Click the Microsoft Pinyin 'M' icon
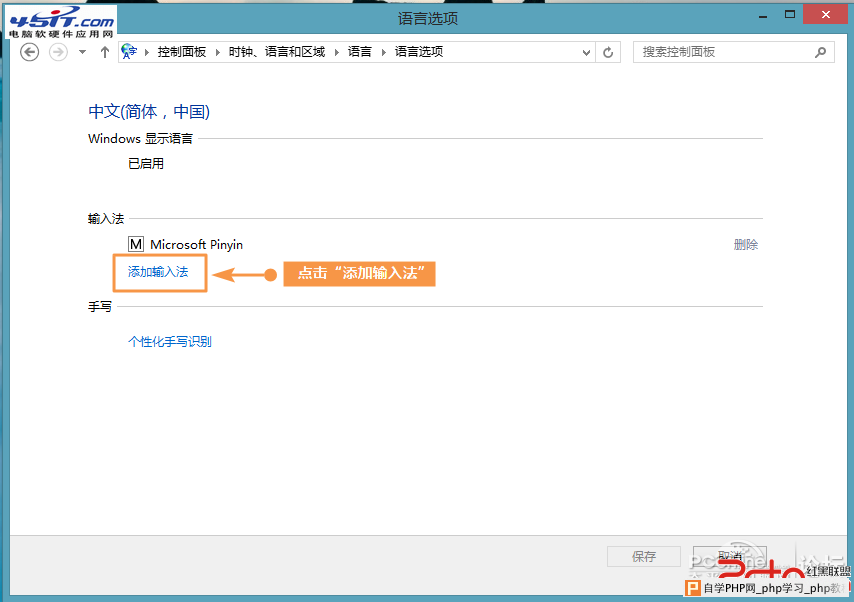Image resolution: width=854 pixels, height=602 pixels. point(136,244)
